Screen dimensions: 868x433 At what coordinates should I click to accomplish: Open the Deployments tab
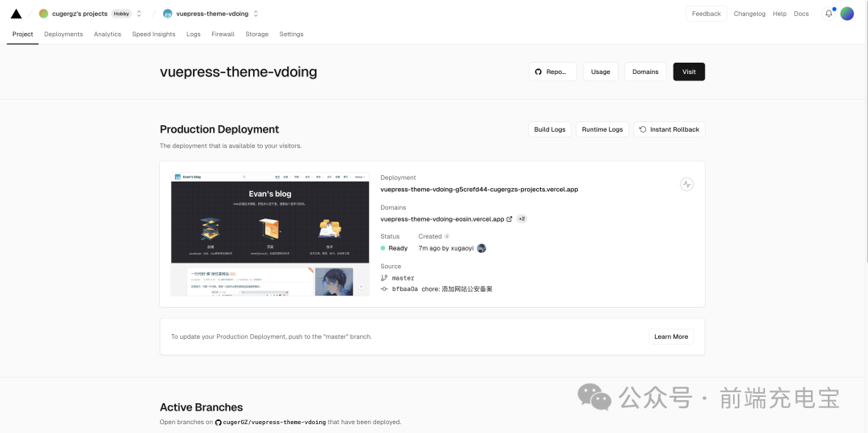(x=63, y=35)
